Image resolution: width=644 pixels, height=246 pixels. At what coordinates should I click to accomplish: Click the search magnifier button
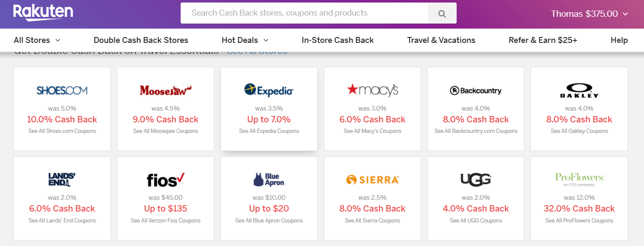point(442,13)
